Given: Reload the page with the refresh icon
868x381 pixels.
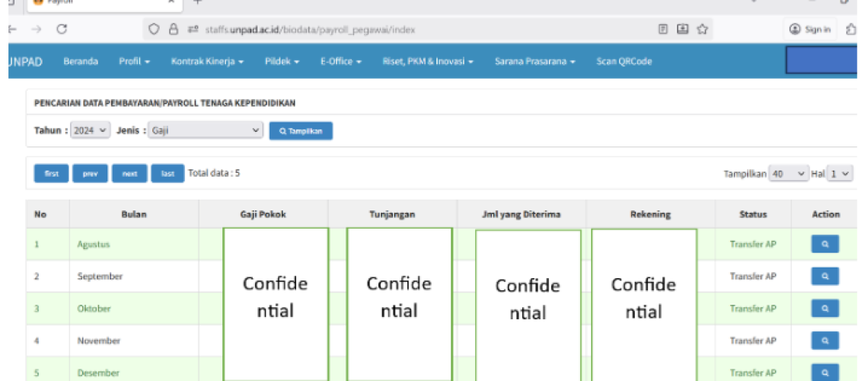Looking at the screenshot, I should click(62, 30).
